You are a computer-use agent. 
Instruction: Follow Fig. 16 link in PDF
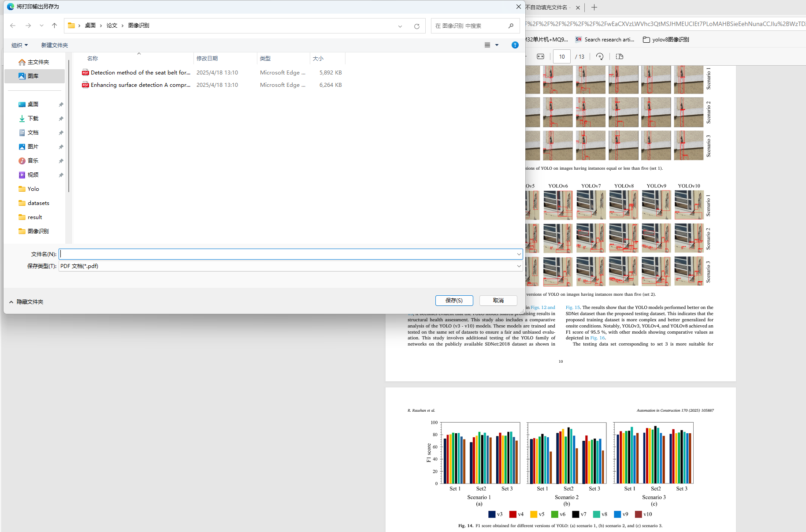point(598,338)
